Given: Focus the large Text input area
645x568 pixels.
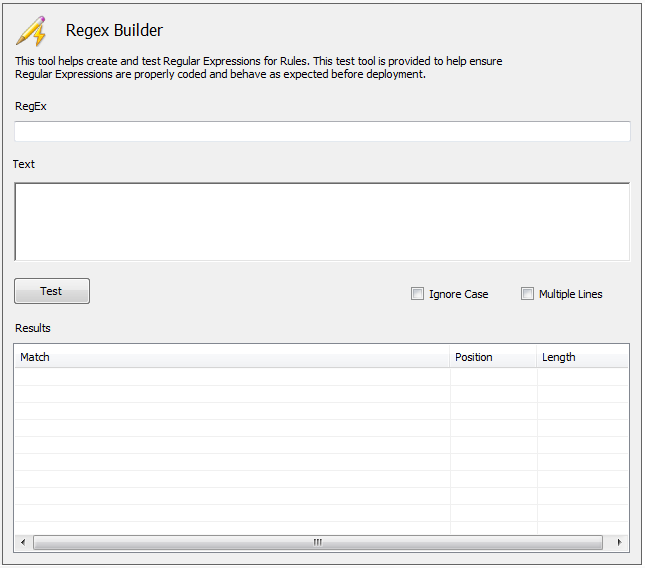Looking at the screenshot, I should pos(322,221).
